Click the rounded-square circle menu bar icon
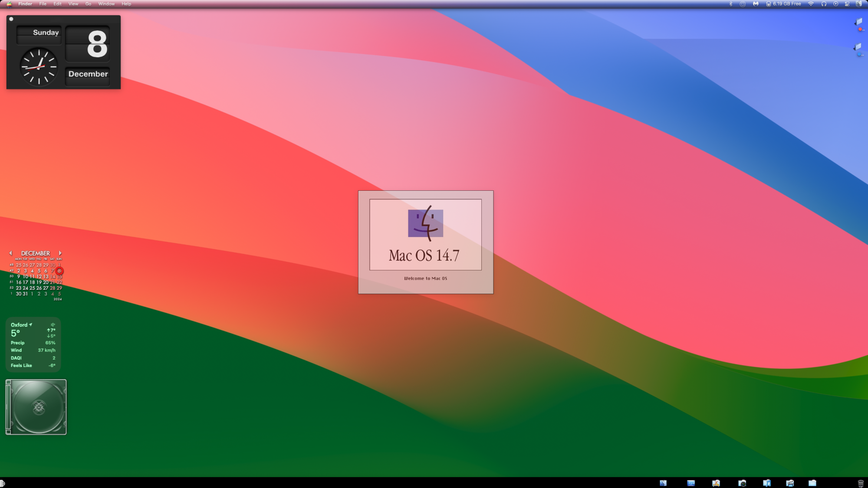 click(743, 4)
